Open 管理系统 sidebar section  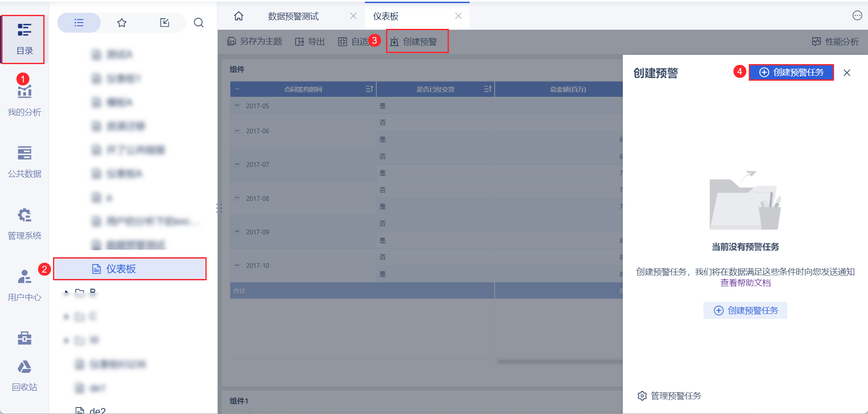[24, 224]
